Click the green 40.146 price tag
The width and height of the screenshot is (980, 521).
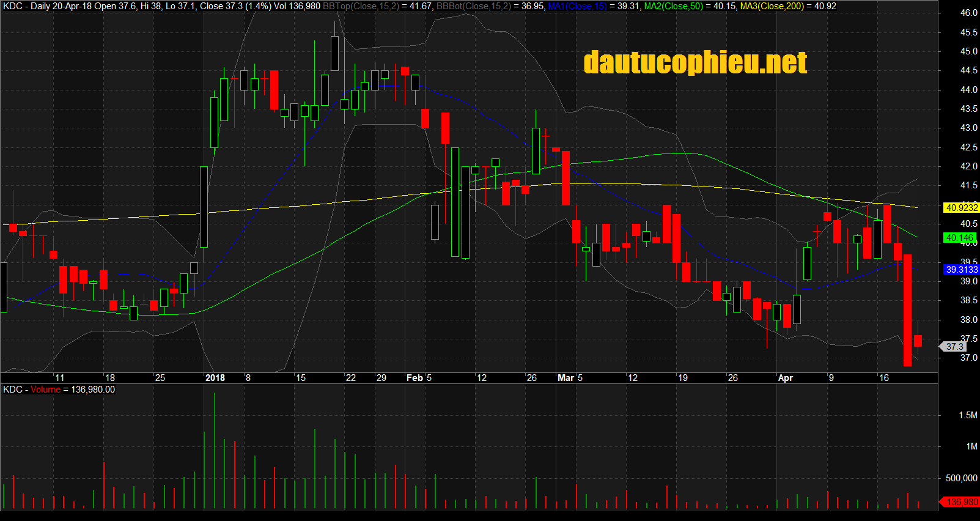960,238
